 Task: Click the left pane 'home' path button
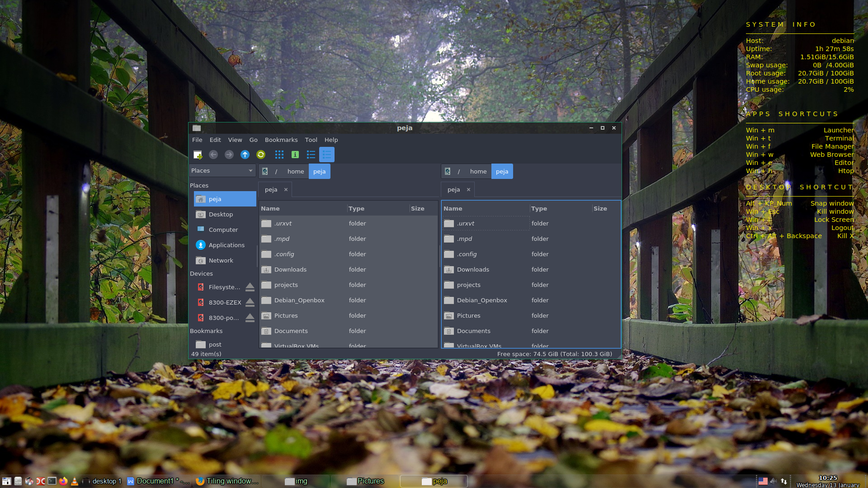coord(296,171)
